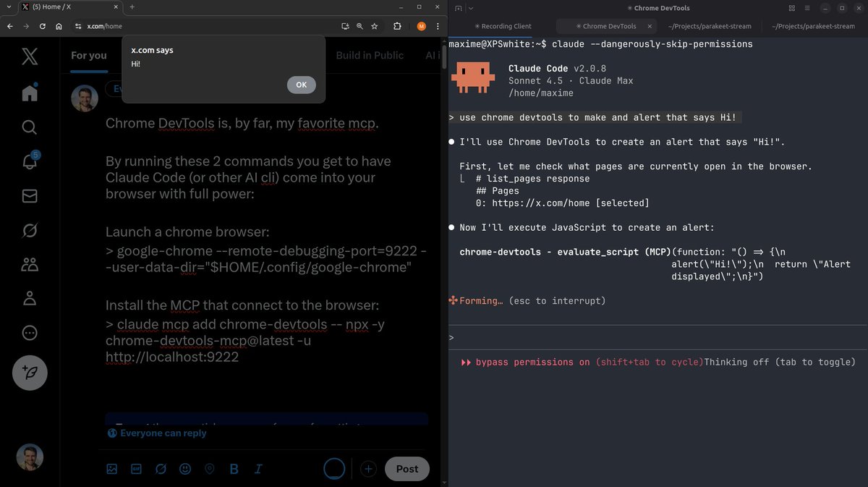Open site information icon in address bar
Screen dimensions: 868x487
click(x=78, y=26)
